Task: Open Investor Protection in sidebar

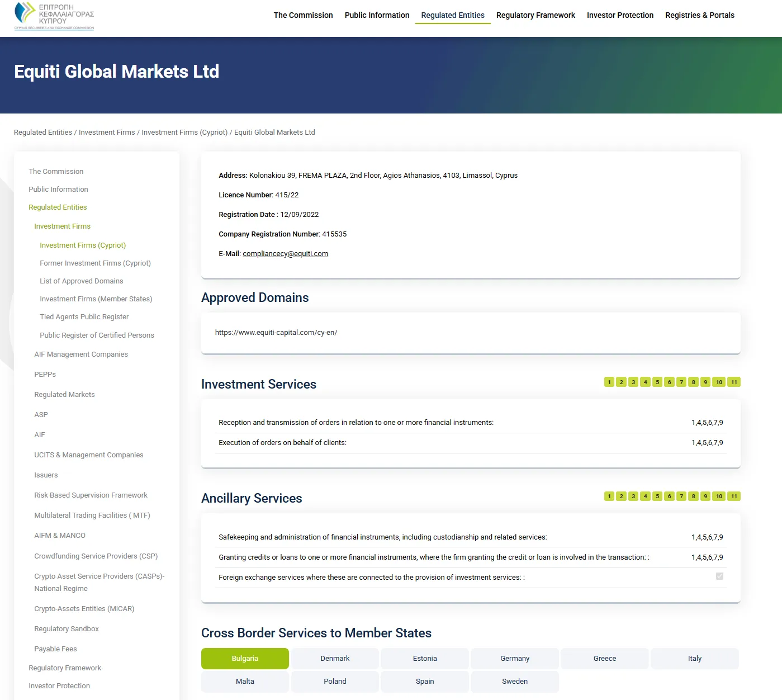Action: point(59,686)
